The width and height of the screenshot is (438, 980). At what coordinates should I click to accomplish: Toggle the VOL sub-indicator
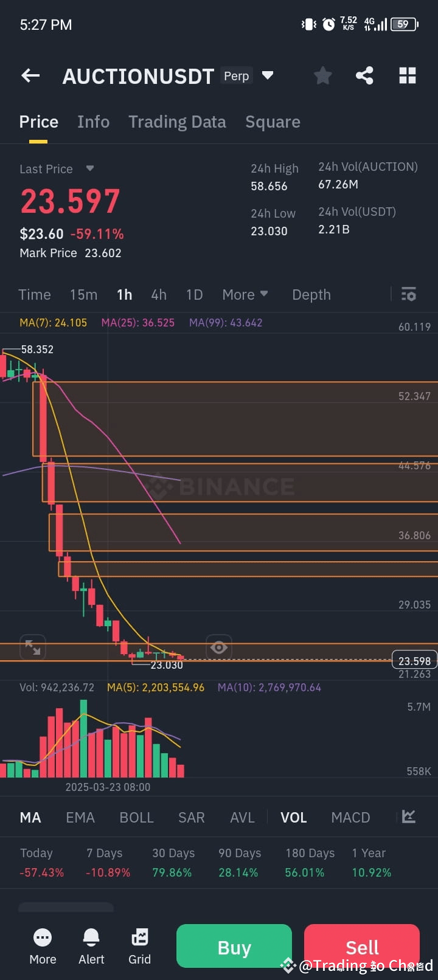pyautogui.click(x=293, y=817)
